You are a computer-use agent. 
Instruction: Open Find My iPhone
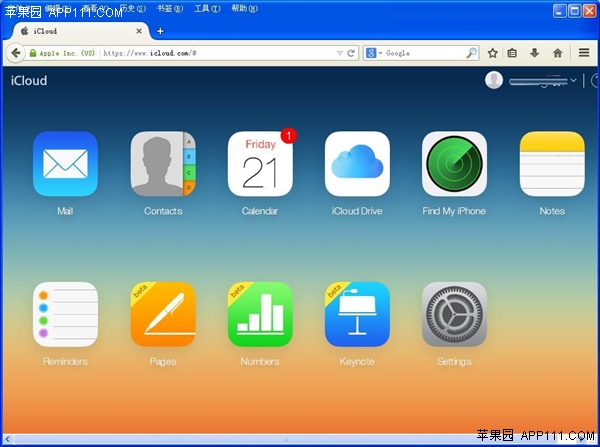tap(454, 164)
